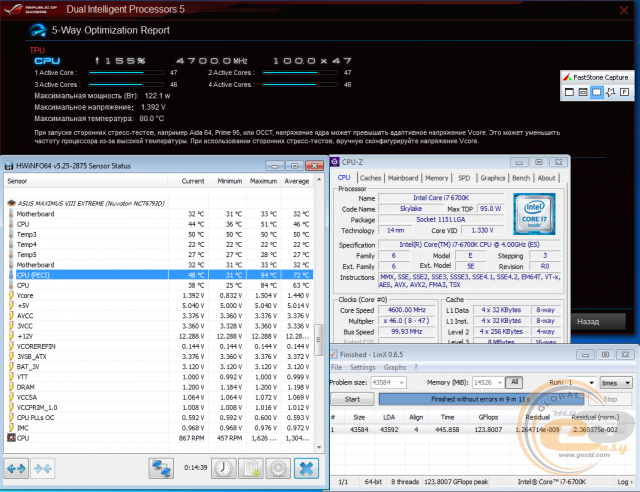This screenshot has width=640, height=492.
Task: Open LinX File menu
Action: [336, 367]
